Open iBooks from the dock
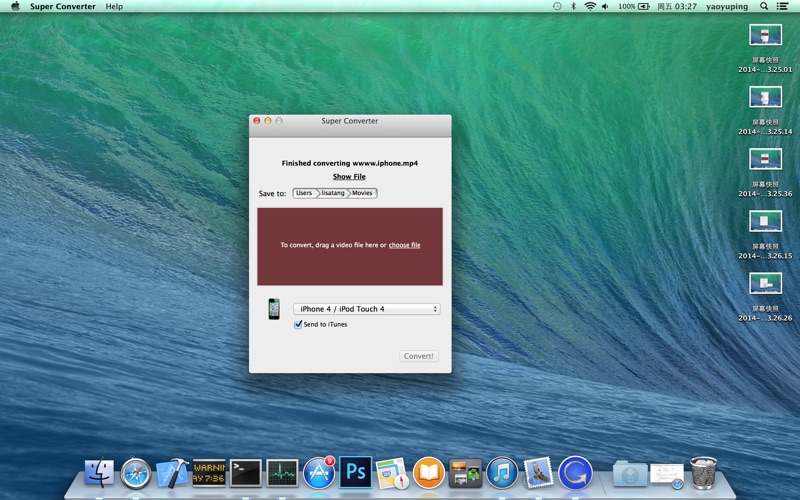The width and height of the screenshot is (800, 500). (x=429, y=473)
